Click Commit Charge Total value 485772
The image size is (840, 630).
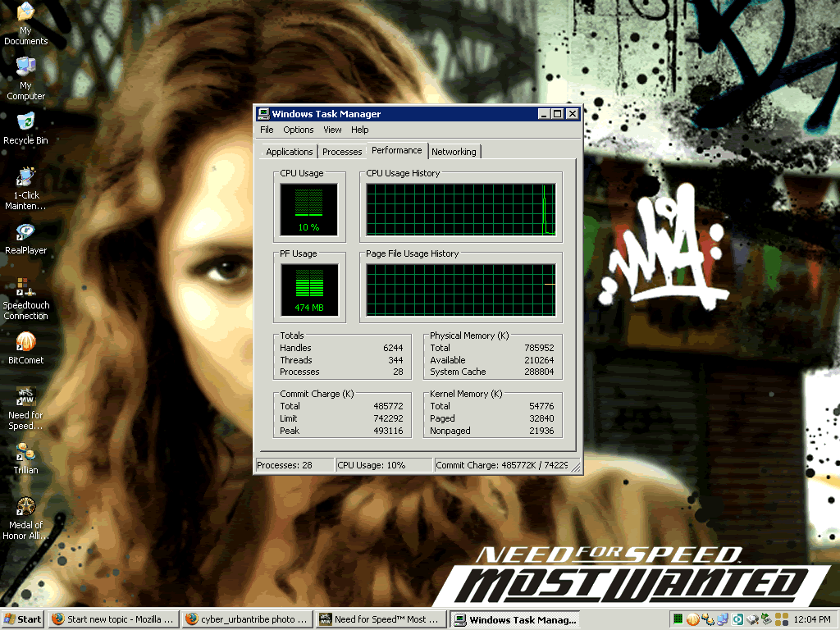(388, 406)
